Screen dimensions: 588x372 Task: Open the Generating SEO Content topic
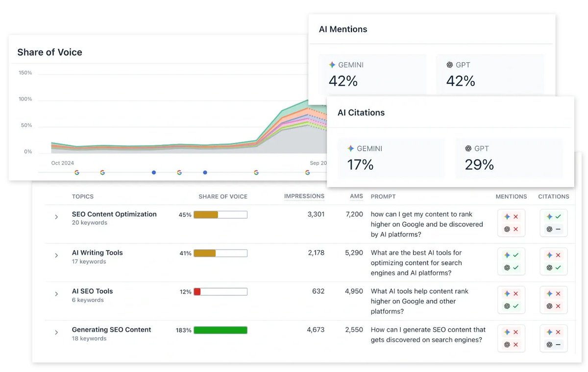click(x=112, y=329)
